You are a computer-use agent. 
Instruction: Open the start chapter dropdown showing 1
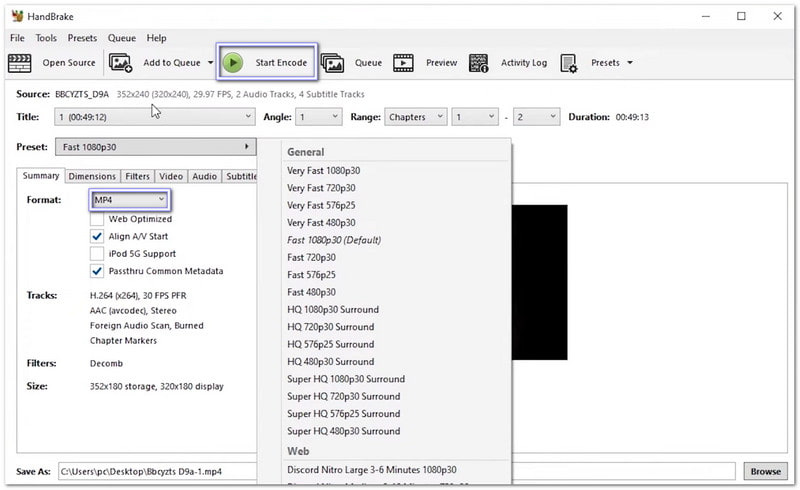point(474,117)
